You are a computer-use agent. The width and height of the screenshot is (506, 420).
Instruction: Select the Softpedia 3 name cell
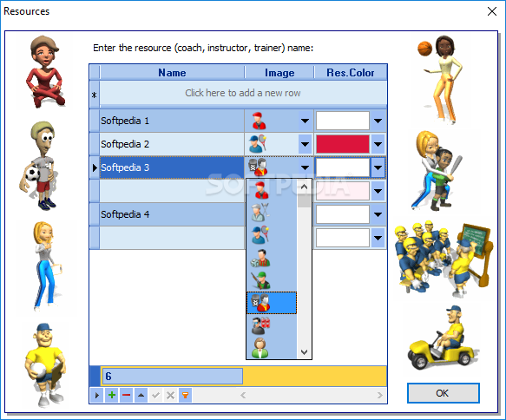tap(172, 167)
